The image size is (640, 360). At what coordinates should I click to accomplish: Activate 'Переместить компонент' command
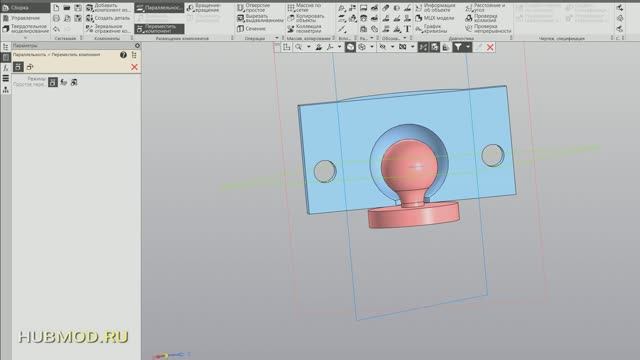[159, 29]
